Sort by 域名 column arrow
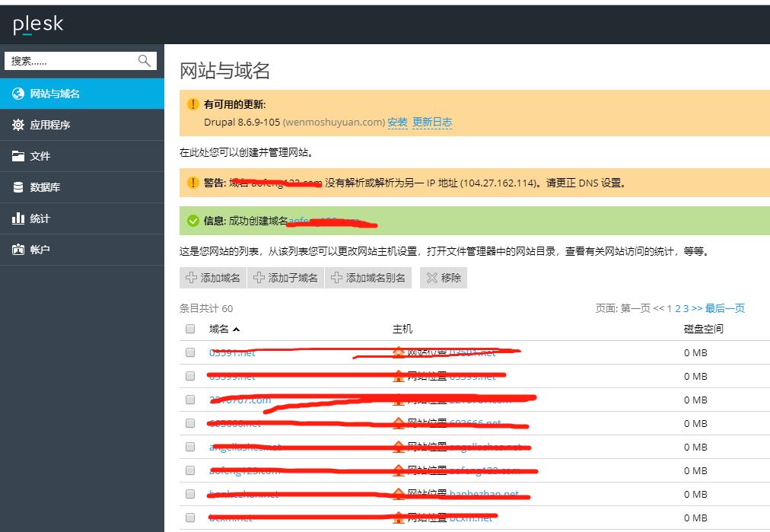 236,330
